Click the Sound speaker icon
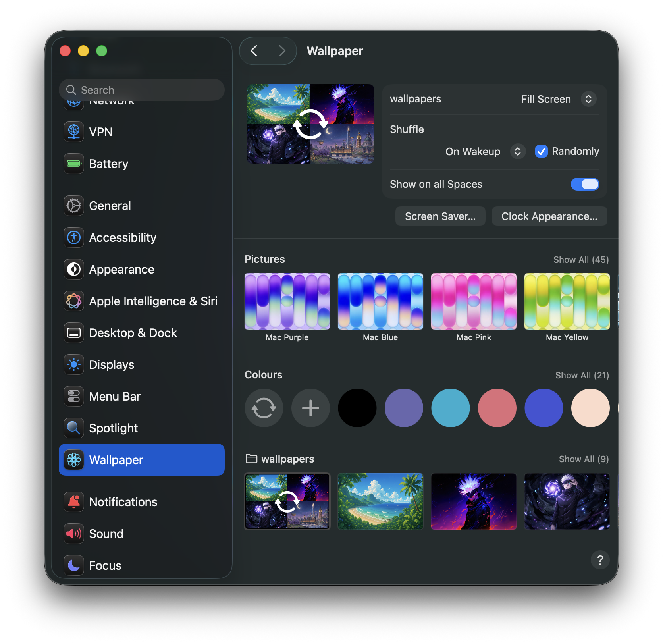Screen dimensions: 663x644 74,534
